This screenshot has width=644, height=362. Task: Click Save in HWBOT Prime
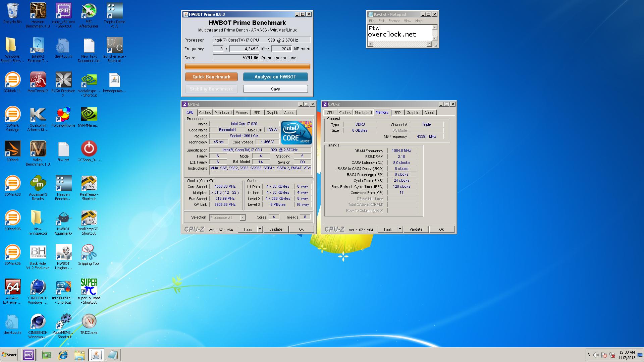[275, 89]
